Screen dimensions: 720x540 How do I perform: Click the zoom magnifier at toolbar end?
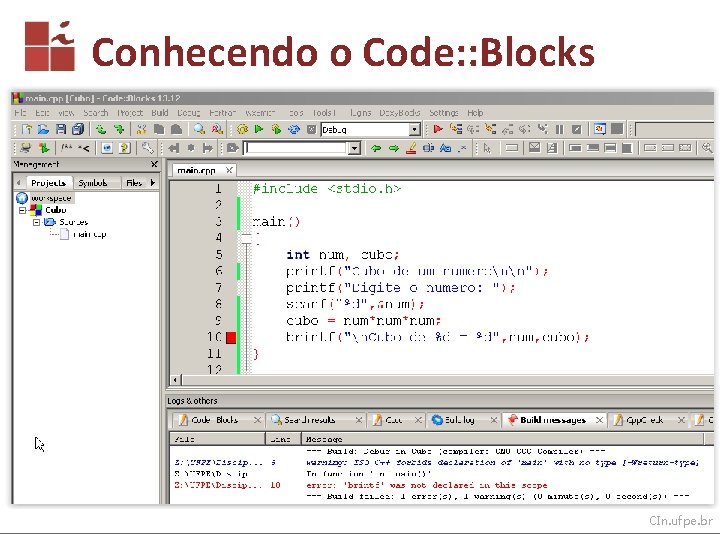707,148
